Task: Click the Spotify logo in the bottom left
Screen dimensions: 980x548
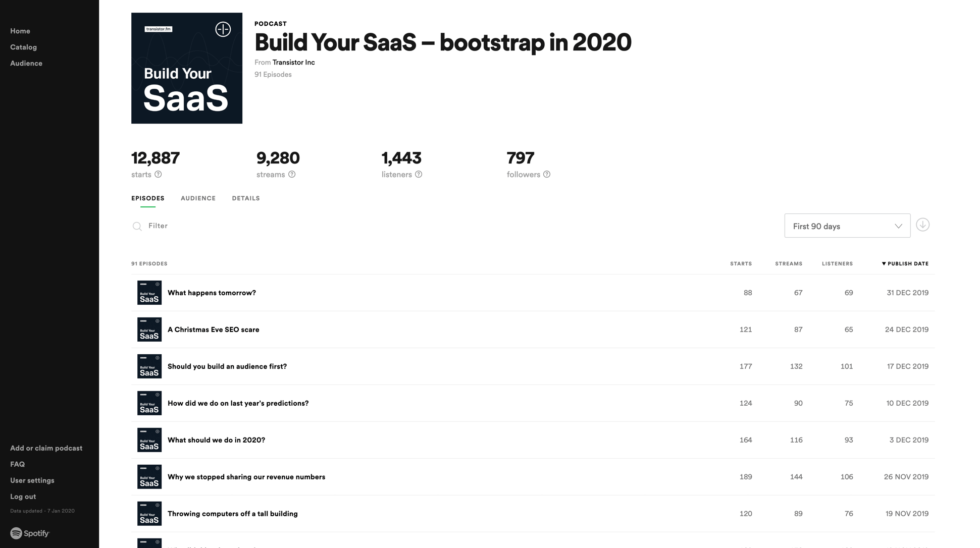Action: coord(30,532)
